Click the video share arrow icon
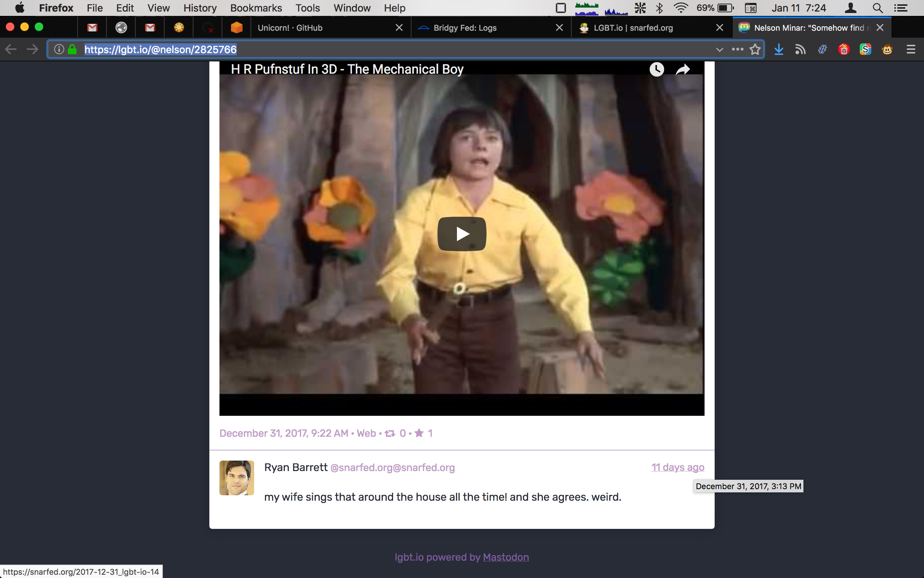The image size is (924, 578). pyautogui.click(x=683, y=69)
